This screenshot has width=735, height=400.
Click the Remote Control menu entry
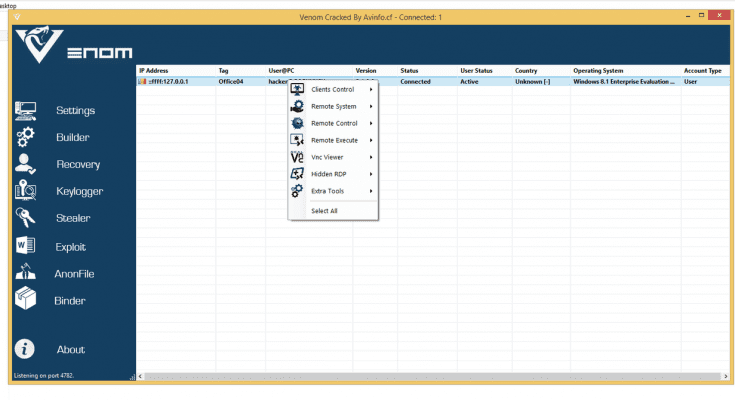tap(332, 123)
